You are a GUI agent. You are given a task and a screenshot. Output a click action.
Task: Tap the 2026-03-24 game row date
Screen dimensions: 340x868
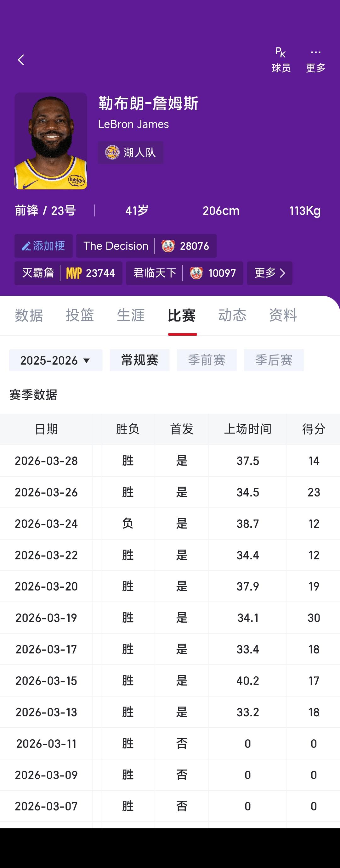(46, 524)
